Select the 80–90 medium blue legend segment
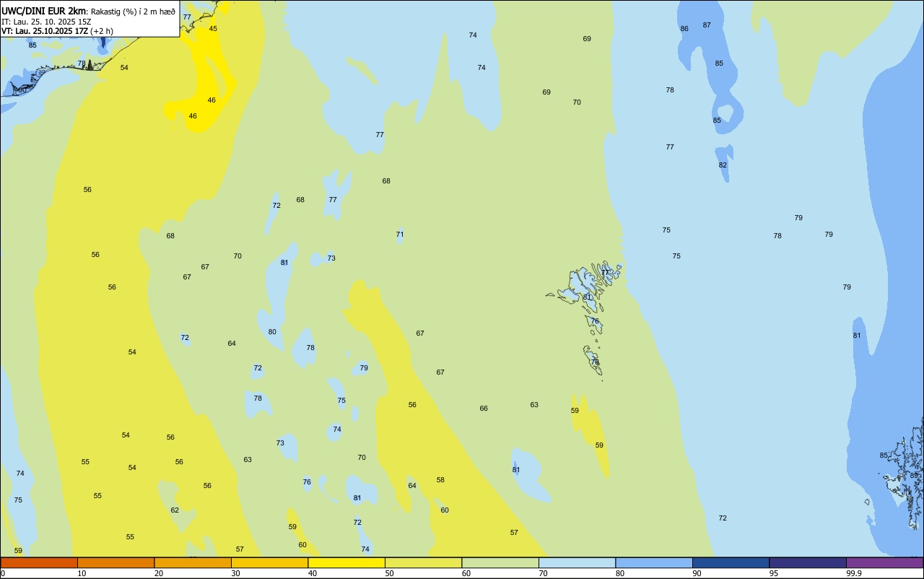The height and width of the screenshot is (579, 924). 654,562
